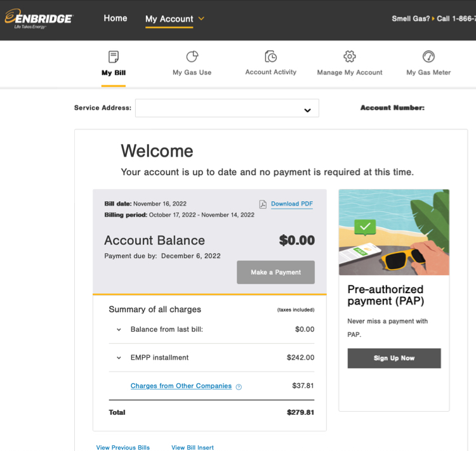The height and width of the screenshot is (451, 476).
Task: Click the Welcome heading
Action: (157, 151)
